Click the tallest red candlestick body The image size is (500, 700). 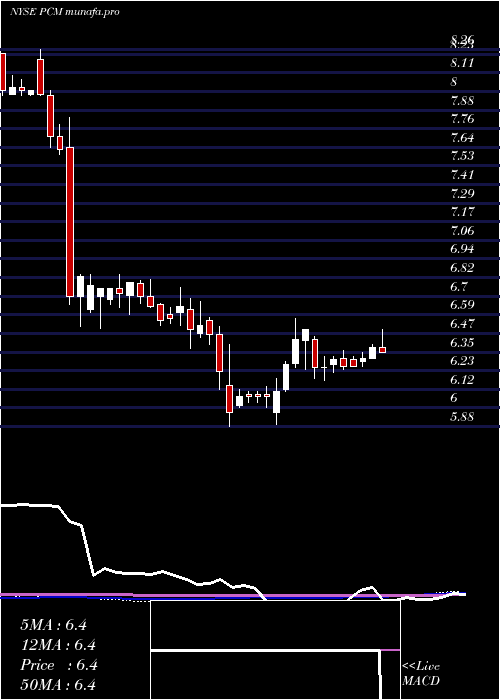click(x=70, y=222)
